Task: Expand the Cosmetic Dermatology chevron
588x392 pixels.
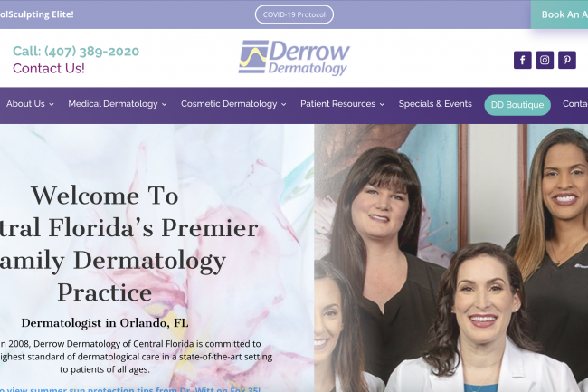Action: tap(284, 105)
